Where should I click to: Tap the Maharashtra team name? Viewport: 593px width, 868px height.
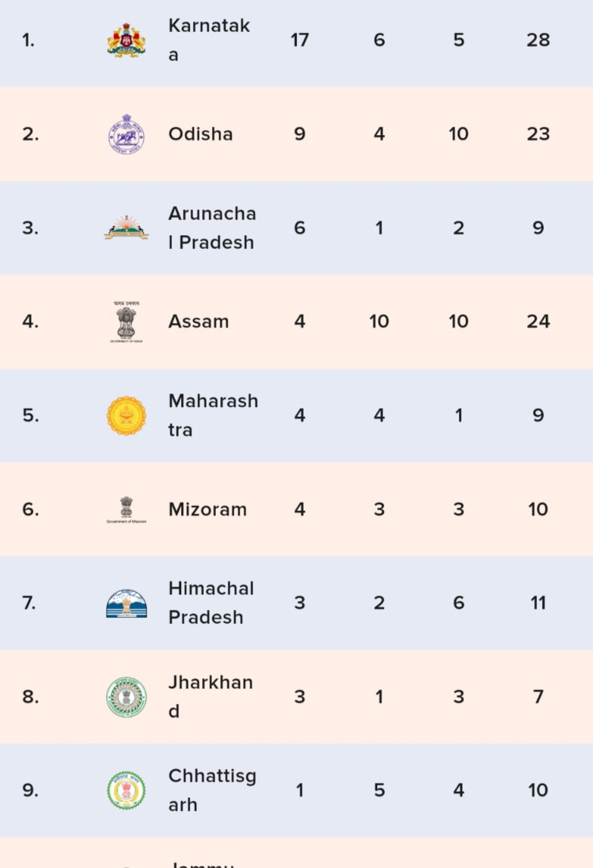[x=213, y=415]
